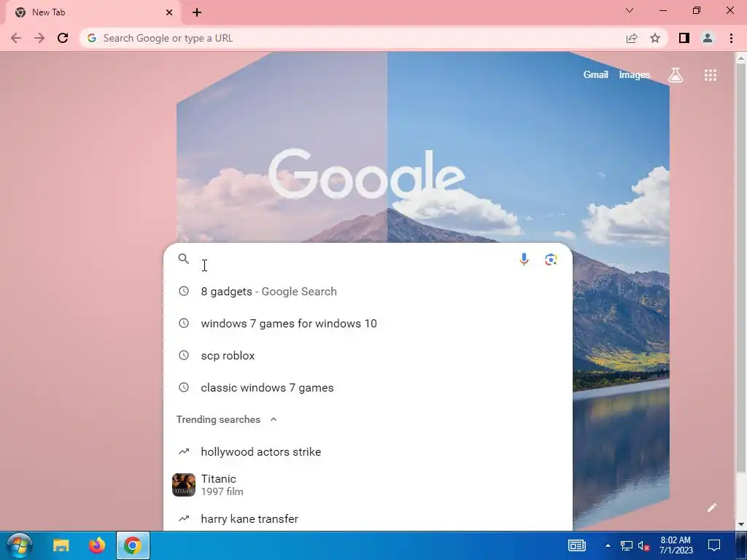Screen dimensions: 747x560
Task: Click the browser back arrow
Action: pyautogui.click(x=16, y=38)
